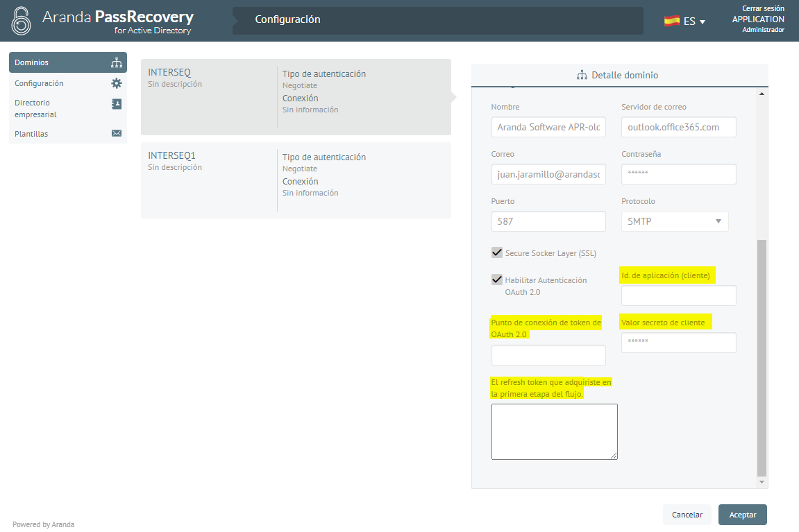Click the scrollbar up arrow in domain detail

pos(762,94)
